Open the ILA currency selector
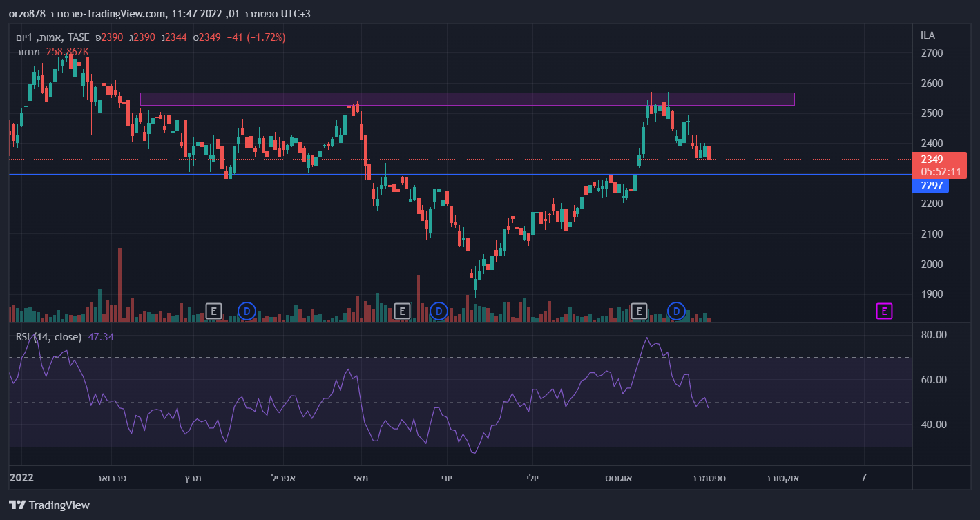This screenshot has height=520, width=980. click(928, 35)
